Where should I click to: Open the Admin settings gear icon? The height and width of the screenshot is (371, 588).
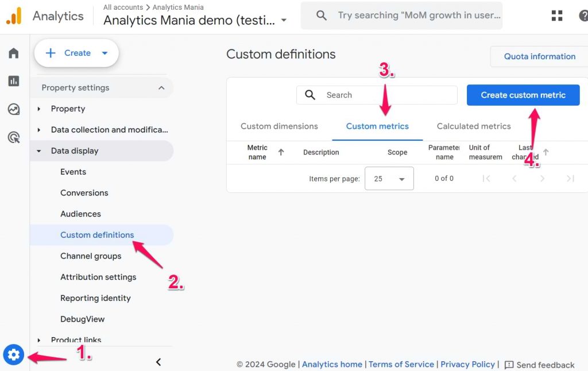(x=13, y=354)
